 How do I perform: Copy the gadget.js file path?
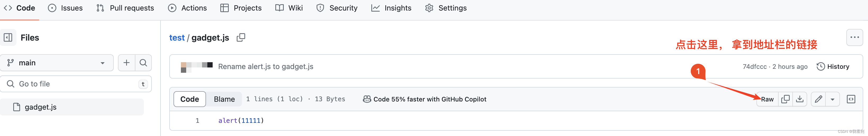tap(241, 37)
